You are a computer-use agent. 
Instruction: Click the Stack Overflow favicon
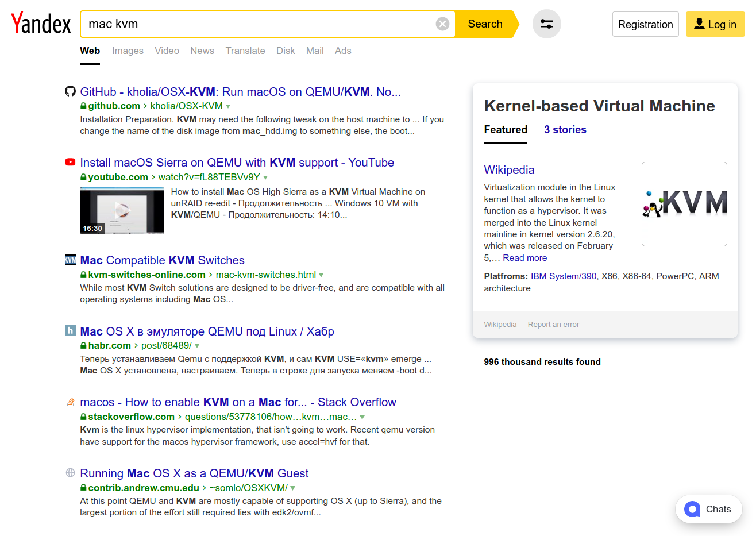(x=70, y=402)
